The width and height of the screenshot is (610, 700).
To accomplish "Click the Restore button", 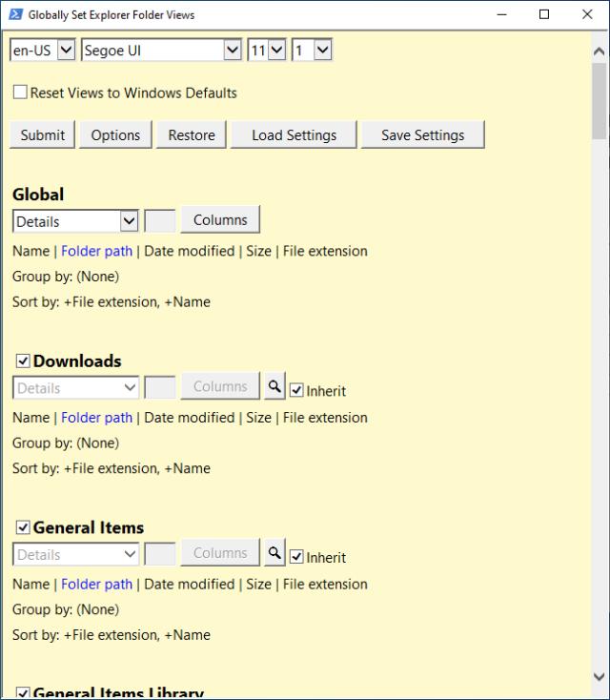I will [x=192, y=135].
